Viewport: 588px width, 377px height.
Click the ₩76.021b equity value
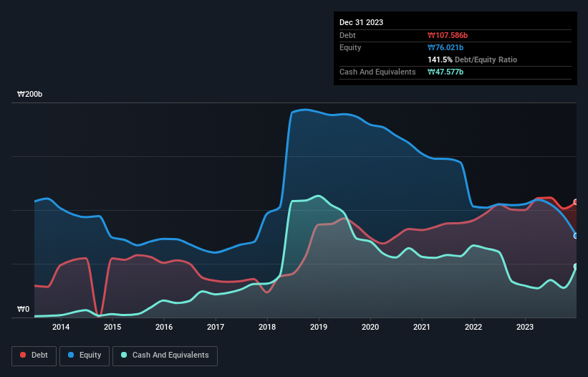point(445,47)
